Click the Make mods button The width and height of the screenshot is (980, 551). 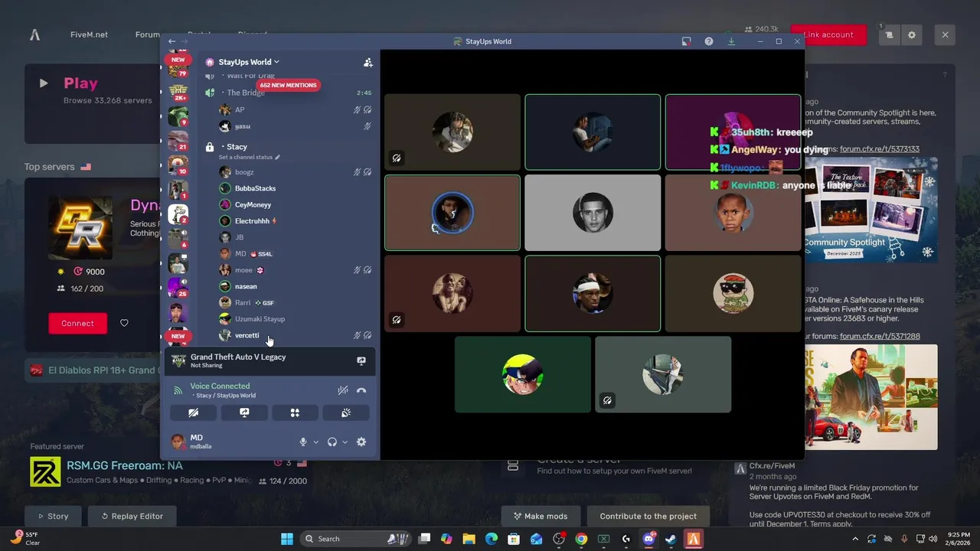[x=541, y=516]
